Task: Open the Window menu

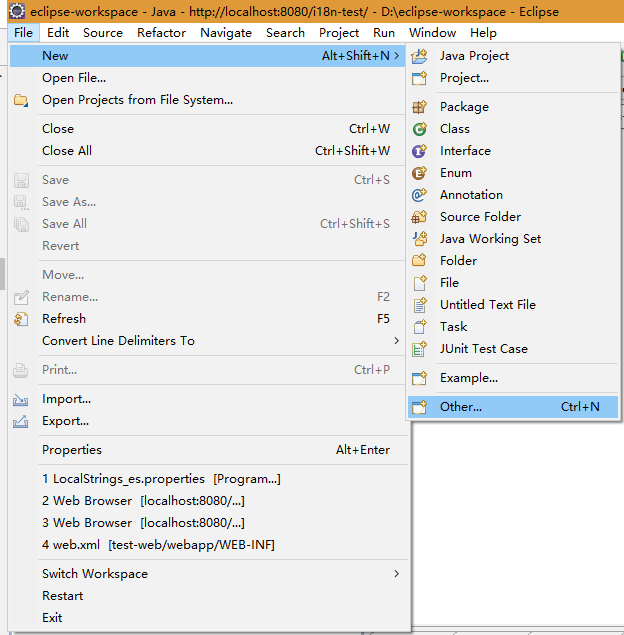Action: click(432, 32)
